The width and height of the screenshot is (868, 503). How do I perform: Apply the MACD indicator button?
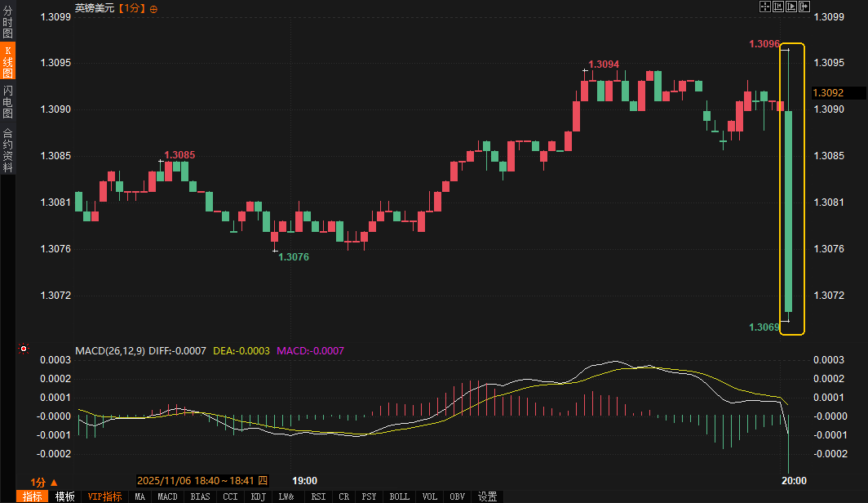(168, 496)
